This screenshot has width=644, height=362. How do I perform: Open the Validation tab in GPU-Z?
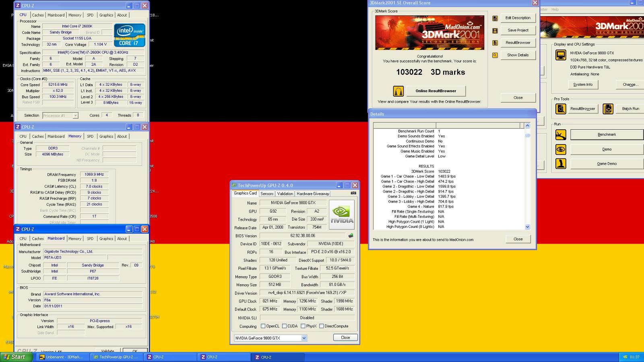(x=285, y=194)
